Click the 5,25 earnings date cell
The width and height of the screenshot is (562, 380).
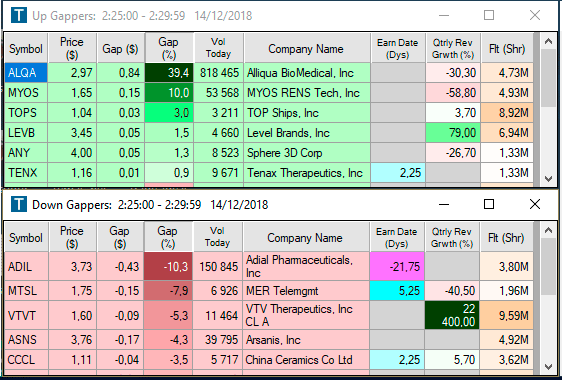click(397, 291)
